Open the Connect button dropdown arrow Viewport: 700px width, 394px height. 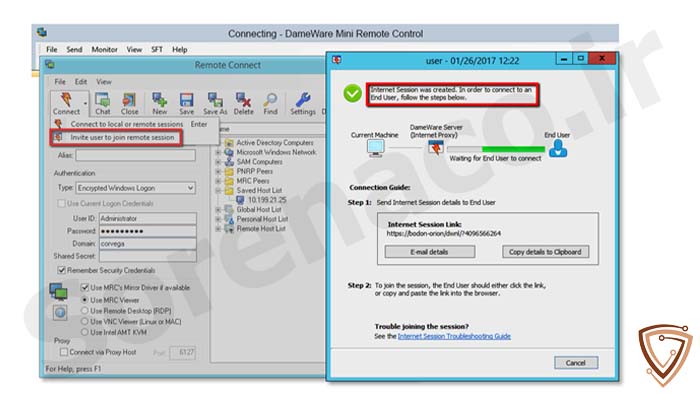click(85, 104)
